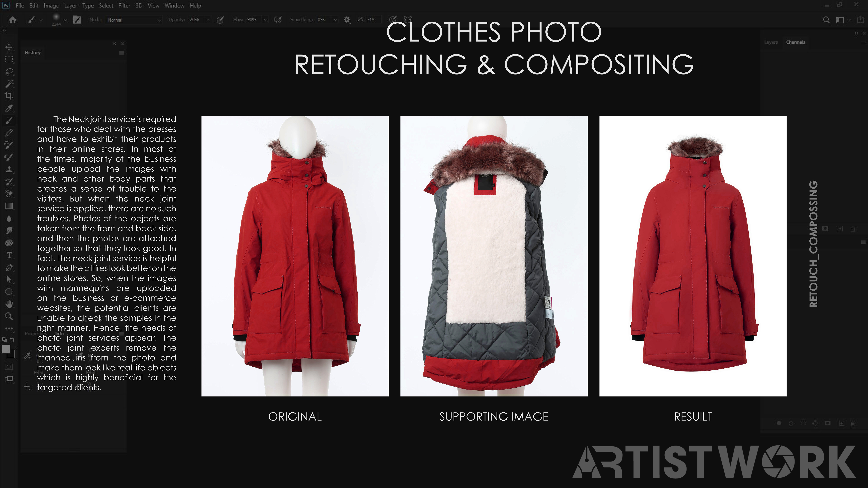Toggle pressure for opacity button
This screenshot has width=868, height=488.
pyautogui.click(x=220, y=20)
